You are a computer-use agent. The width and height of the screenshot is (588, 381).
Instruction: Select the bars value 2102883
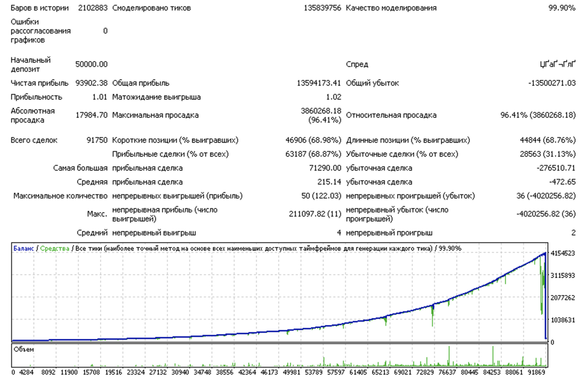point(93,8)
